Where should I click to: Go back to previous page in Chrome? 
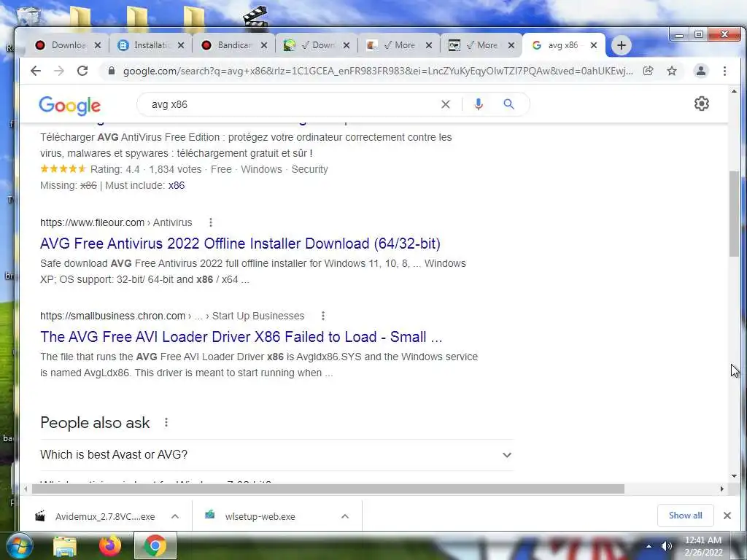[x=36, y=71]
